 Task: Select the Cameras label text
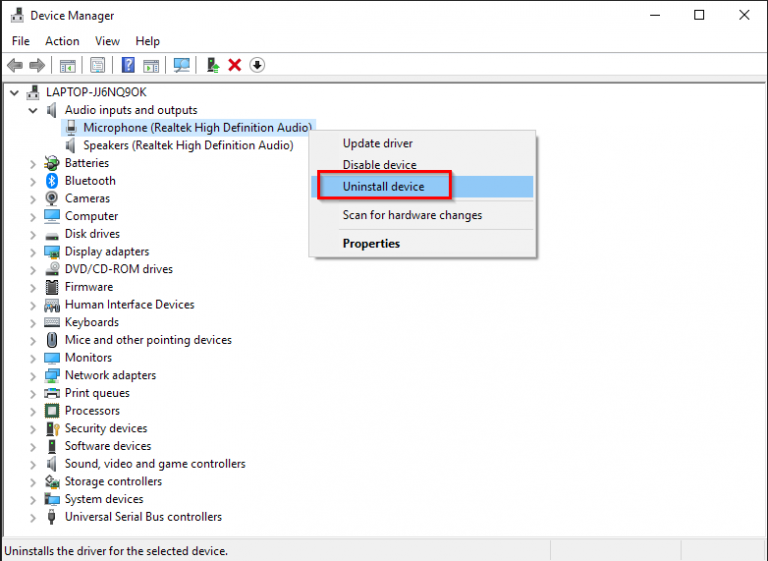[x=87, y=198]
